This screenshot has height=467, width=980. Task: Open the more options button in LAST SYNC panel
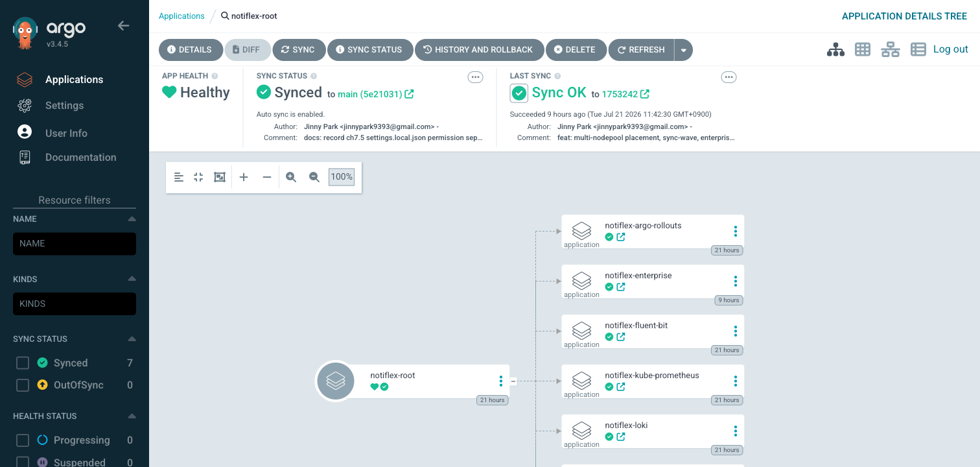729,77
